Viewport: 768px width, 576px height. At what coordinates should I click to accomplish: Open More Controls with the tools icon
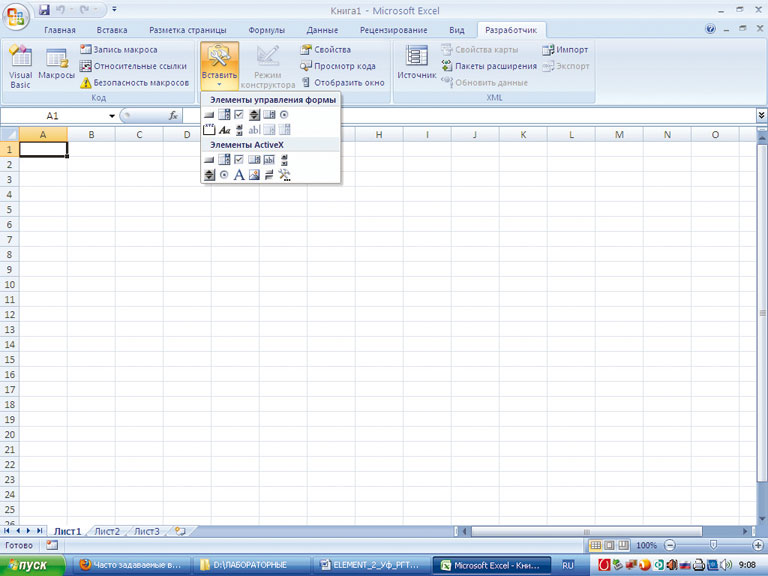(285, 175)
